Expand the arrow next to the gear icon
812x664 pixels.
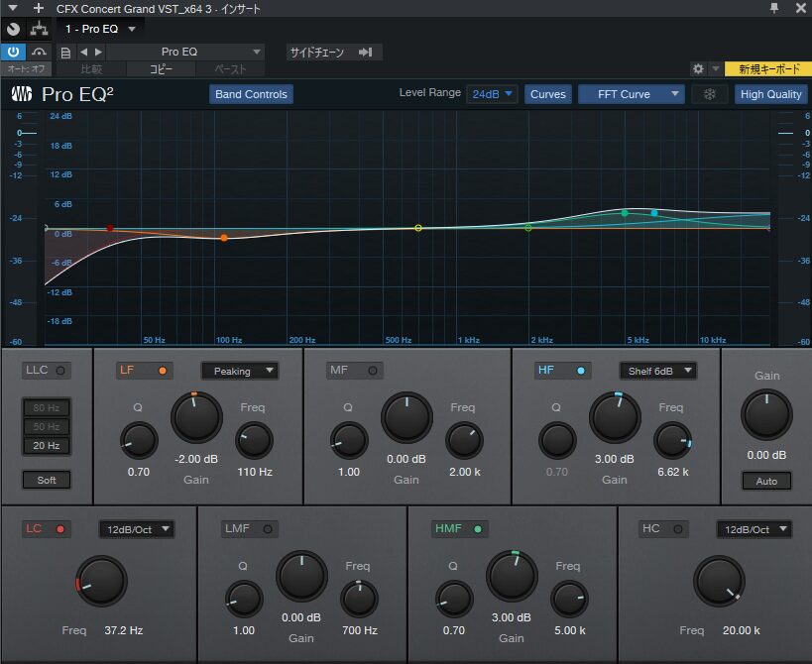(x=716, y=68)
